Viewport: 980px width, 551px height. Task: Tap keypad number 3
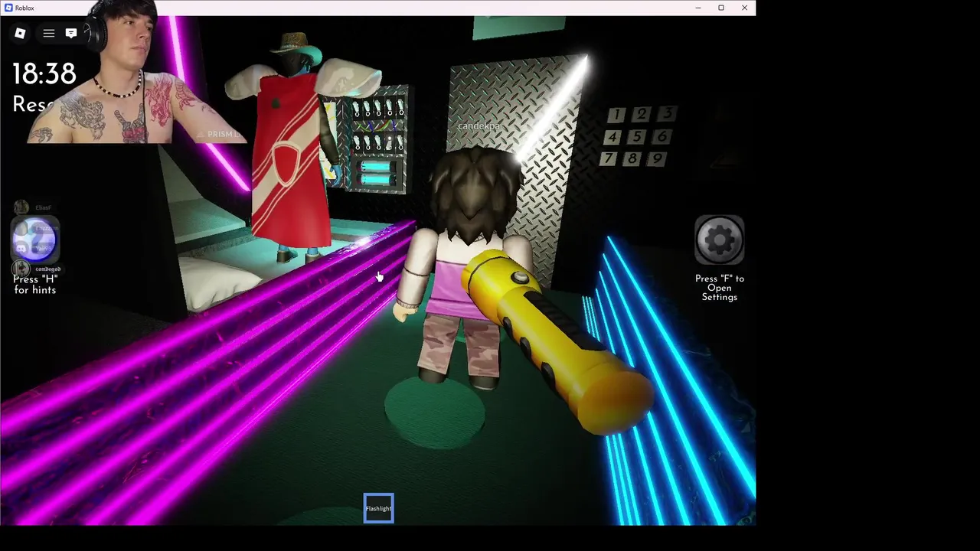(x=667, y=113)
